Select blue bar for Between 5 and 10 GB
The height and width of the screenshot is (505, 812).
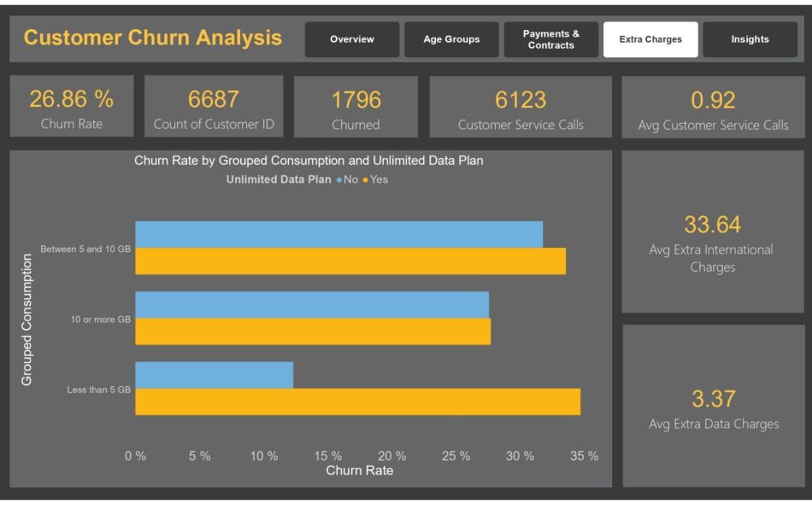(x=338, y=234)
